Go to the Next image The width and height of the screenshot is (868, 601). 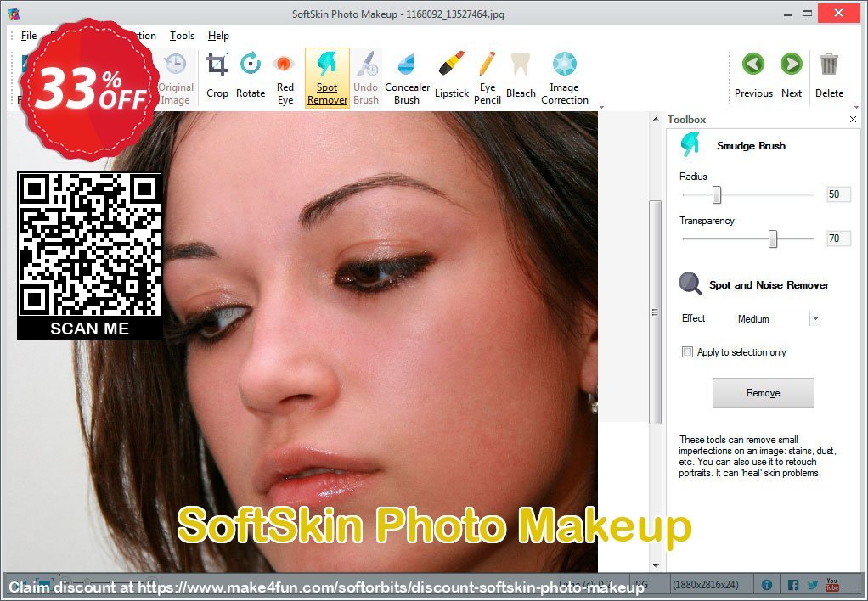(x=792, y=76)
